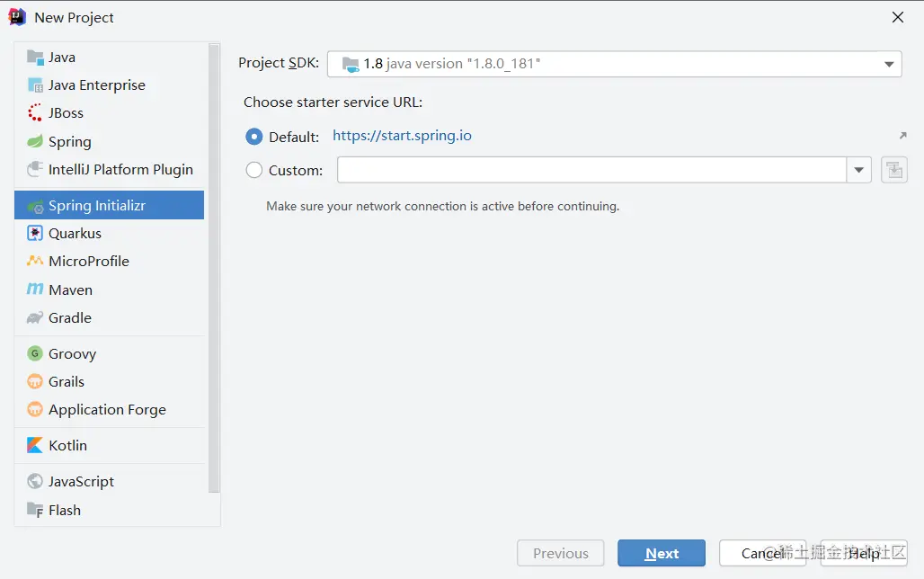Pick the Quarkus icon
The width and height of the screenshot is (924, 579).
click(35, 234)
